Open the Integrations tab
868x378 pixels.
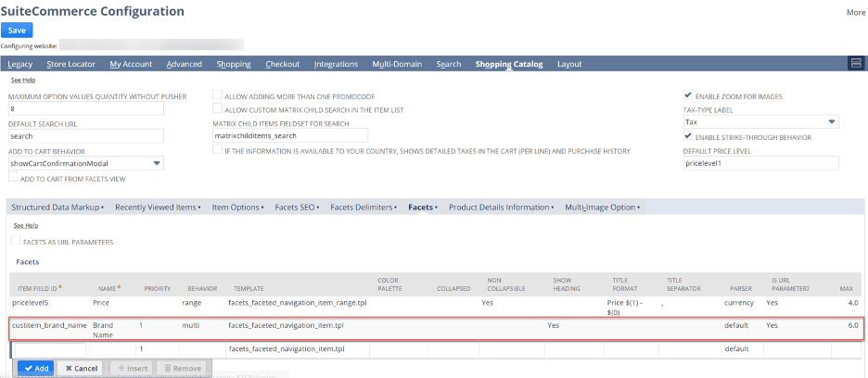click(336, 64)
